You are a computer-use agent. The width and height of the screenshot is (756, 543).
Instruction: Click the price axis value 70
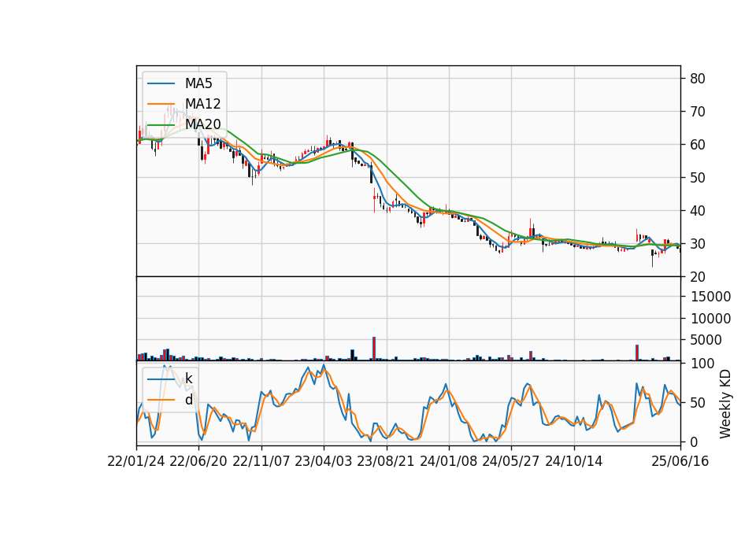[697, 112]
